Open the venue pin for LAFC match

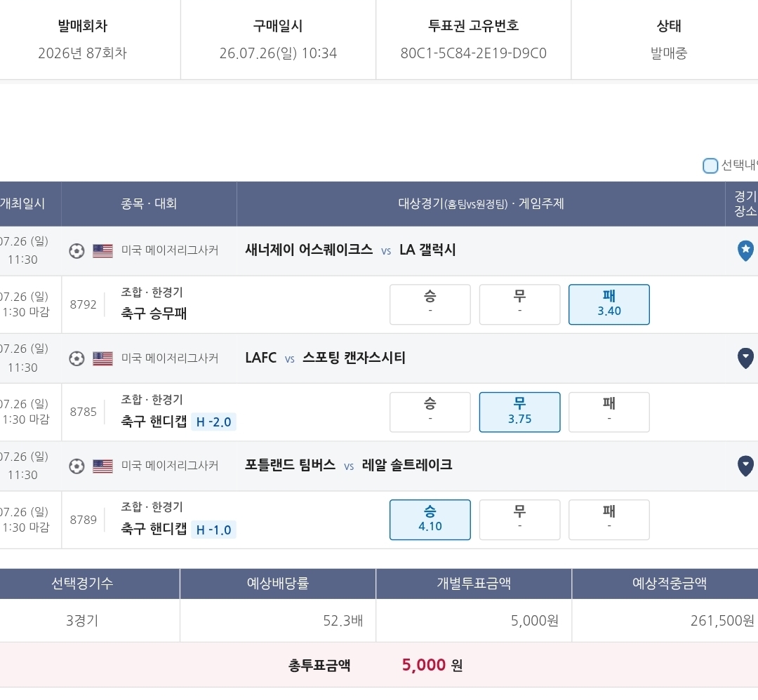coord(745,358)
